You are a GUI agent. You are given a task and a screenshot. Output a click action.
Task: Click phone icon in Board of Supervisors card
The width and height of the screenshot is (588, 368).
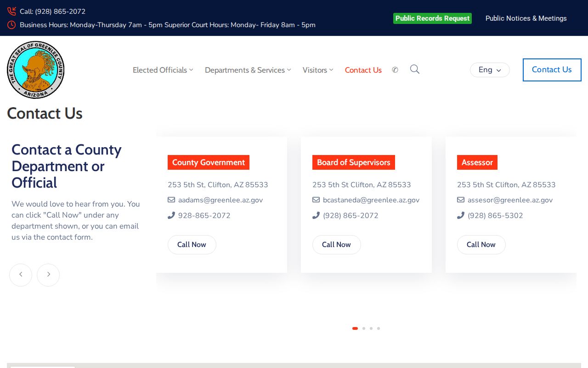tap(316, 215)
